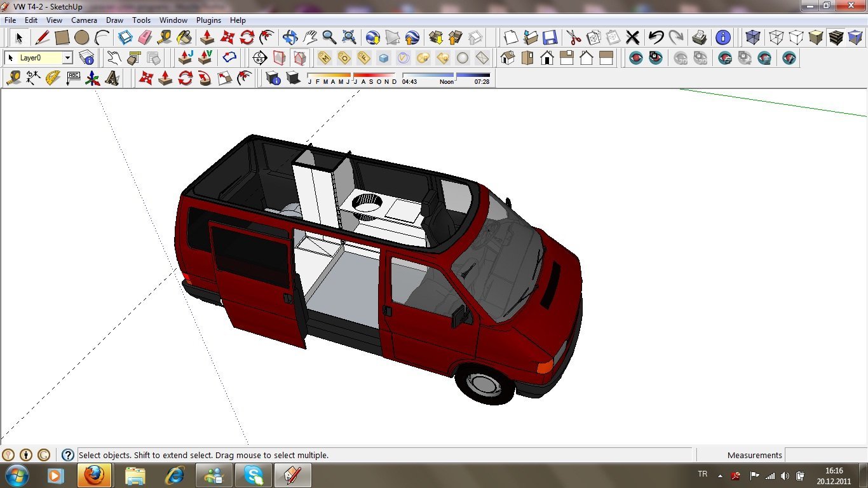Image resolution: width=868 pixels, height=488 pixels.
Task: Select the Pencil line tool
Action: (x=43, y=37)
